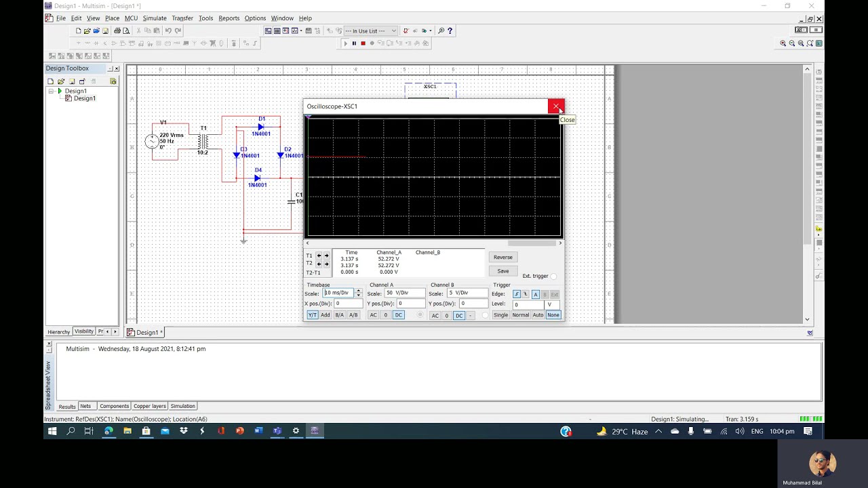Viewport: 868px width, 488px height.
Task: Open the In Use List dropdown
Action: (370, 30)
